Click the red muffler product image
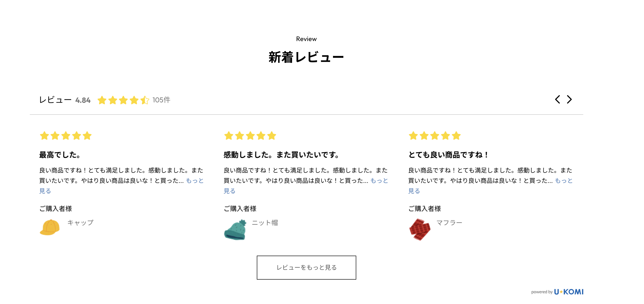The width and height of the screenshot is (644, 304). click(420, 229)
